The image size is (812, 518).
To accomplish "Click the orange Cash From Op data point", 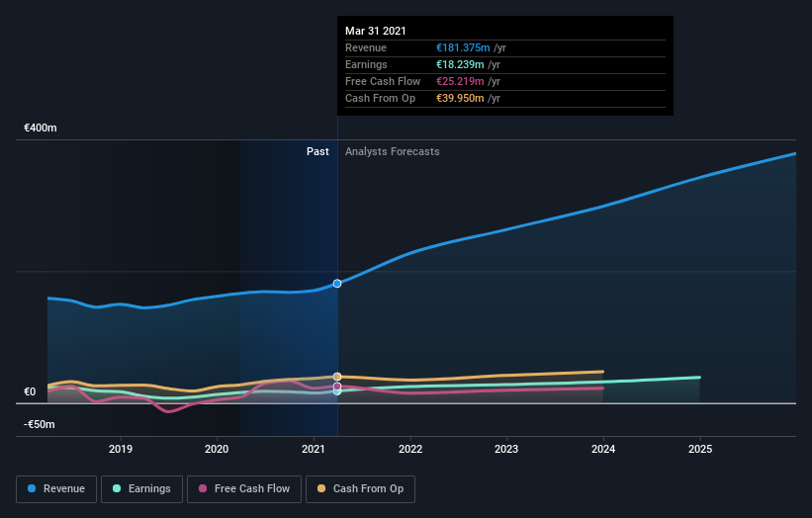I will [337, 377].
